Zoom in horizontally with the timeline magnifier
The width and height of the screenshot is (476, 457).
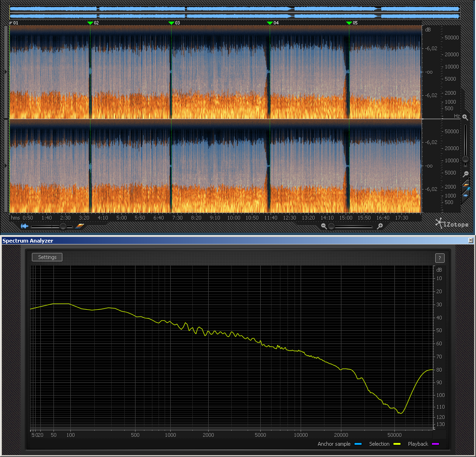click(380, 226)
